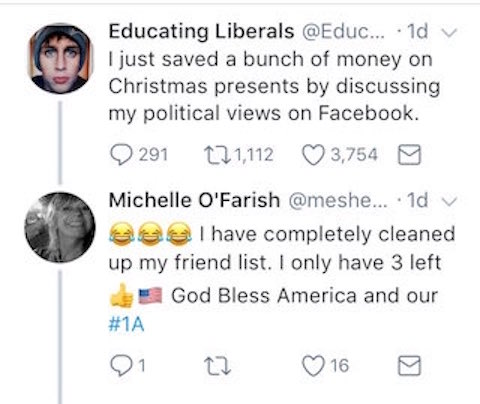Like the reply with 16 likes
480x404 pixels.
313,366
